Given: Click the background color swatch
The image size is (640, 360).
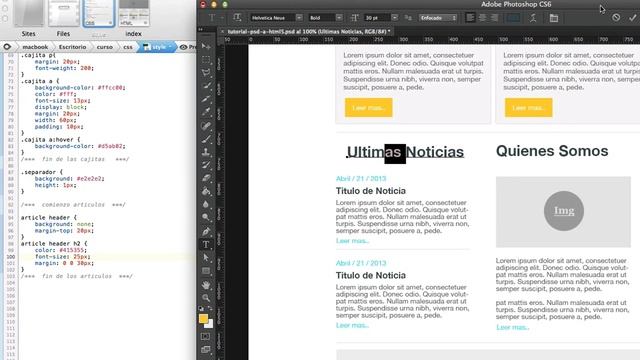Looking at the screenshot, I should (209, 325).
